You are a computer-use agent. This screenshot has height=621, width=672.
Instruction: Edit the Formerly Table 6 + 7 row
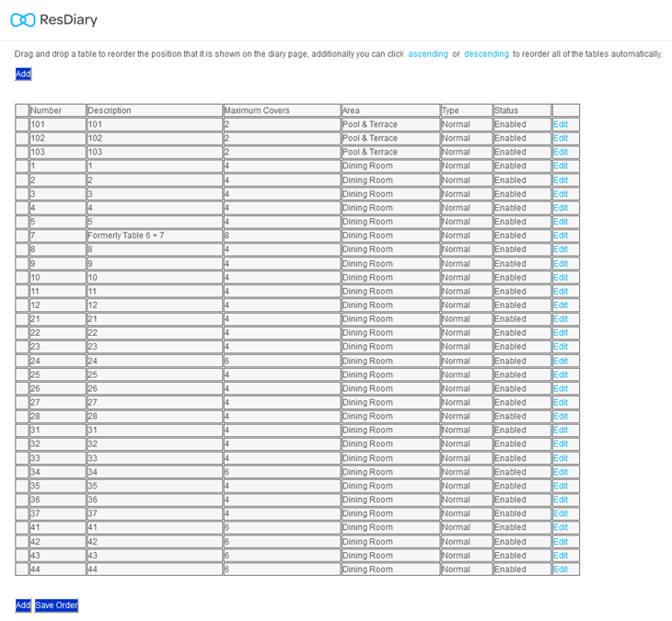pos(560,236)
